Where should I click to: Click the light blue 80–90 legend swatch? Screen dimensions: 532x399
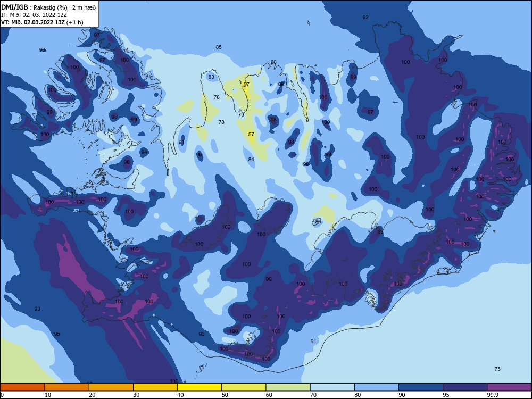click(x=377, y=387)
